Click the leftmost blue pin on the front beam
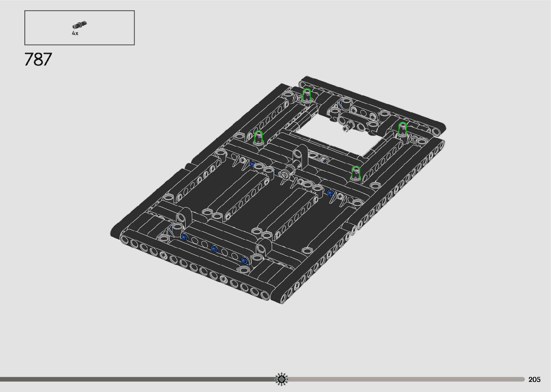Viewport: 551px width, 392px height. 184,237
